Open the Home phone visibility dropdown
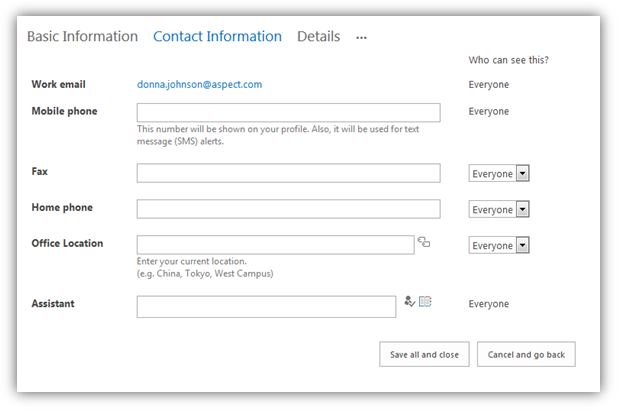The image size is (623, 413). [499, 209]
